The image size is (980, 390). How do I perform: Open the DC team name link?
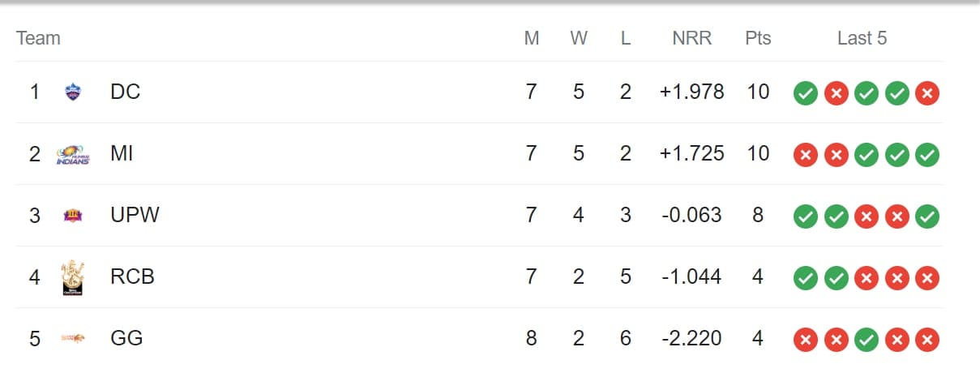point(126,92)
